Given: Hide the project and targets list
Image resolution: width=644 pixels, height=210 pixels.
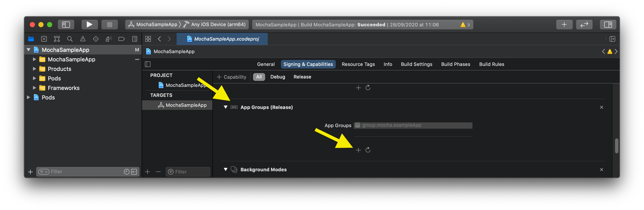Looking at the screenshot, I should tap(148, 64).
